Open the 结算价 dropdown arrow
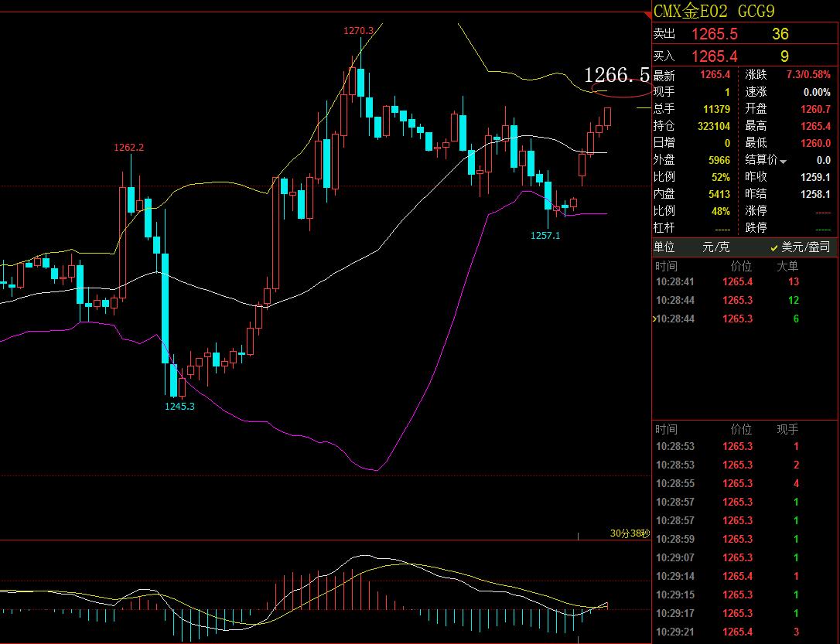This screenshot has height=644, width=840. tap(784, 162)
